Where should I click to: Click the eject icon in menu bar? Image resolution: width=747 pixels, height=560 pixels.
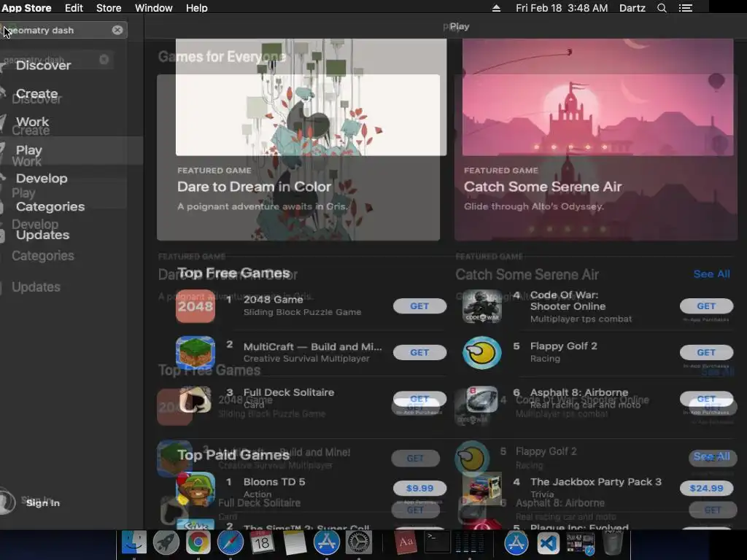click(x=496, y=8)
